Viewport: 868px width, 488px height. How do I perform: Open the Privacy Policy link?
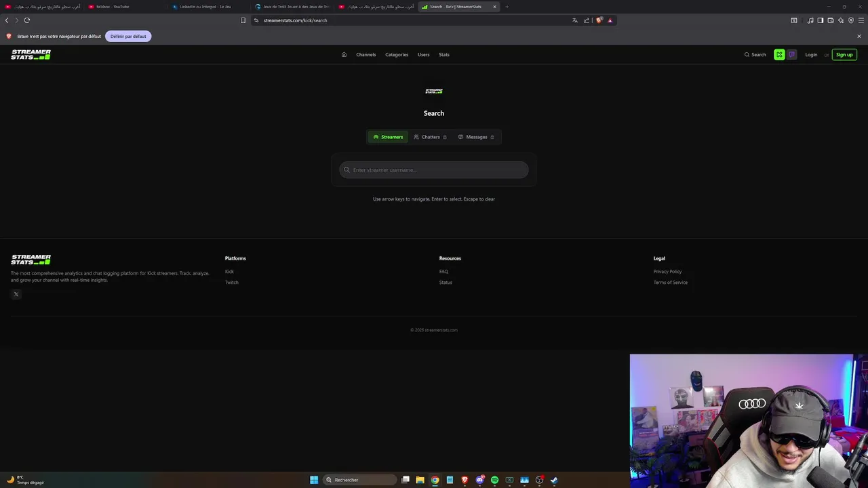pyautogui.click(x=667, y=272)
